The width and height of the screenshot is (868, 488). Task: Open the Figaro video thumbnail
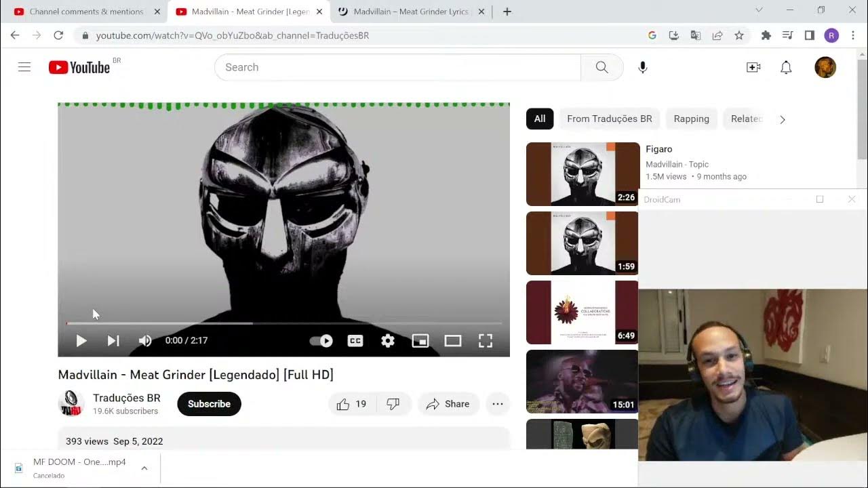[x=583, y=174]
